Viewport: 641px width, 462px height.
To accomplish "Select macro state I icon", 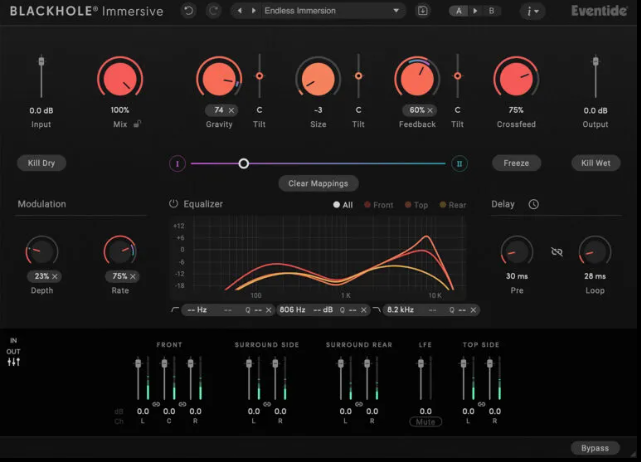I will click(177, 164).
